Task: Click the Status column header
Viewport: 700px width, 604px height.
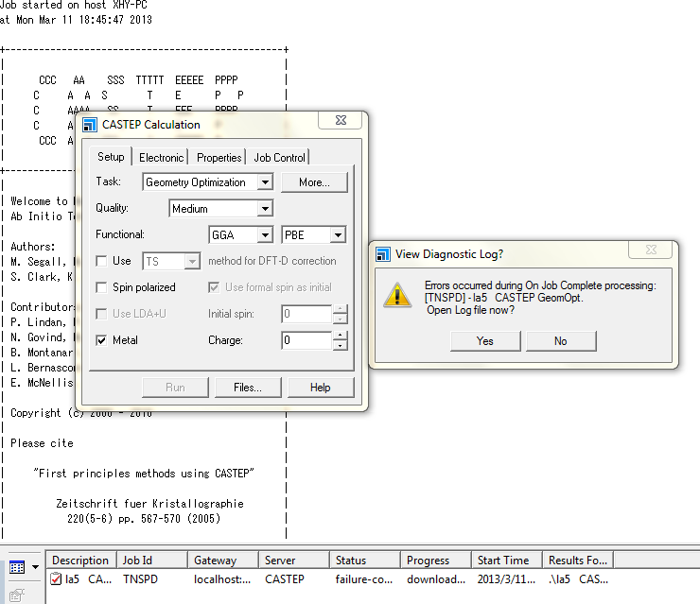Action: 365,560
